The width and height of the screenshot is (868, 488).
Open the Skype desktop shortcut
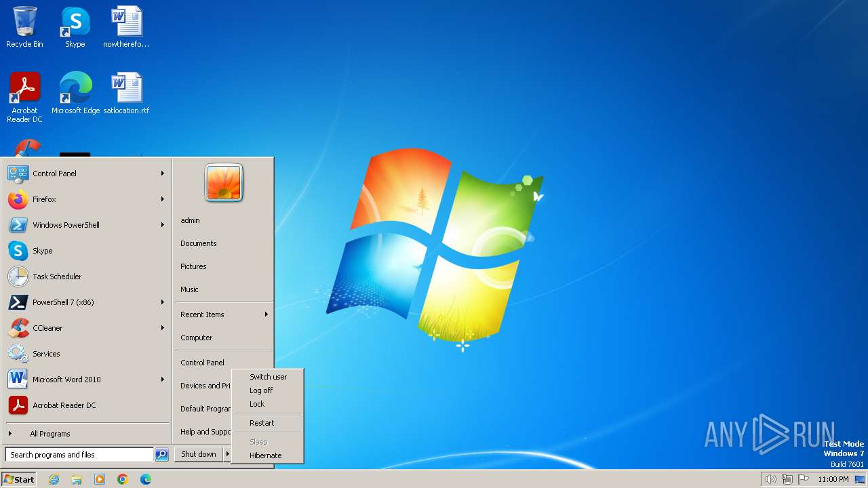[x=75, y=27]
